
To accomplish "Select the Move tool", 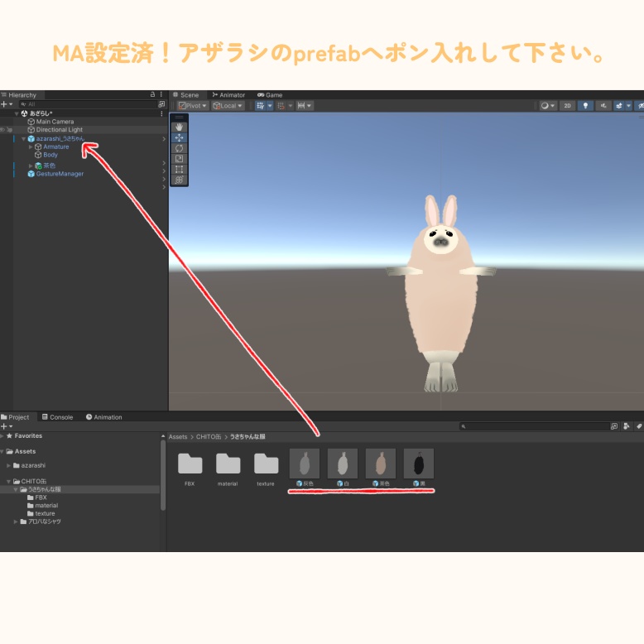I will tap(179, 137).
